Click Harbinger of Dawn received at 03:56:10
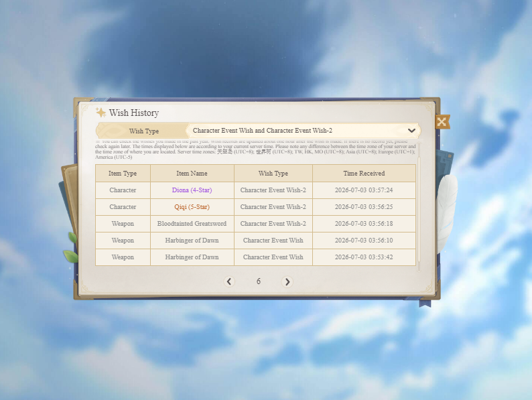 click(192, 241)
